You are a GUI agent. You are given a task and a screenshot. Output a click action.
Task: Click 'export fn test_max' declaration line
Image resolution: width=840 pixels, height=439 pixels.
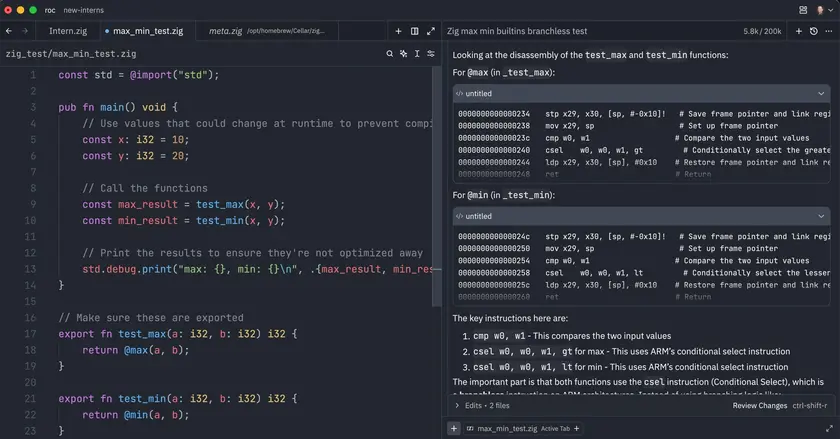(x=178, y=334)
